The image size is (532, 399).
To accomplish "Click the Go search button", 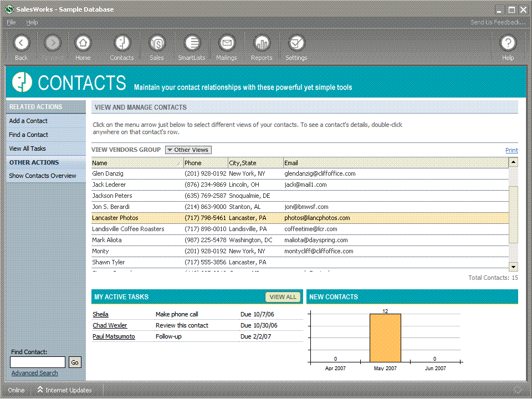I will [75, 362].
